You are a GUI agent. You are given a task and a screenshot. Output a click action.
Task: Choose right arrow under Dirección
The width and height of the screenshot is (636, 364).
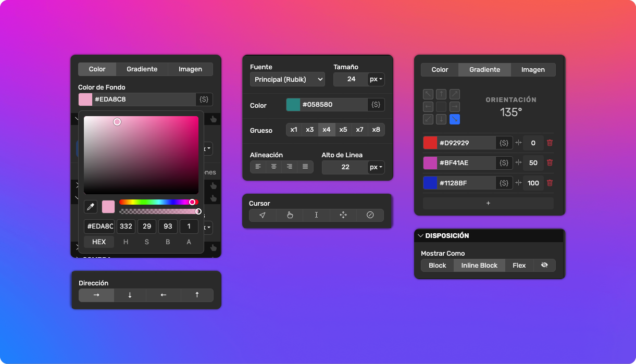click(96, 295)
